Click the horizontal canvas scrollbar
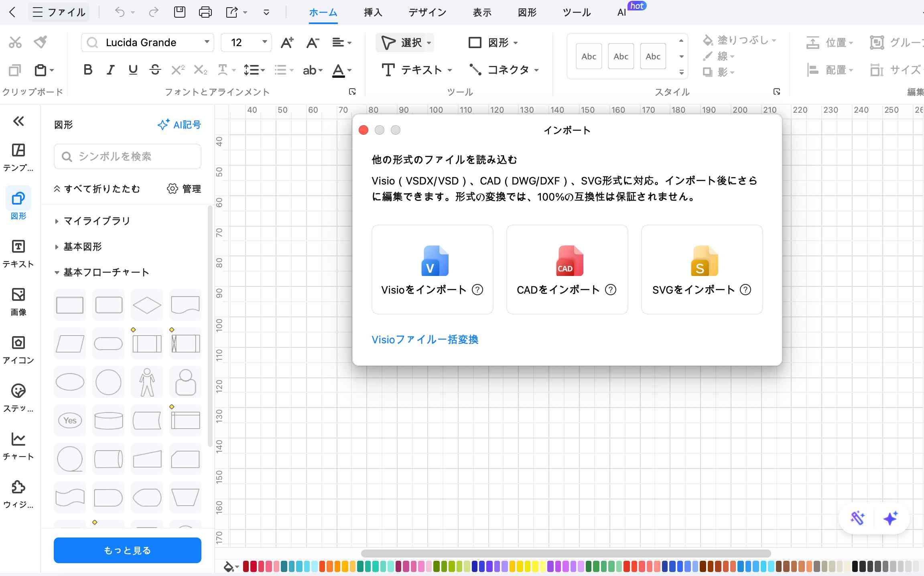 click(x=566, y=554)
